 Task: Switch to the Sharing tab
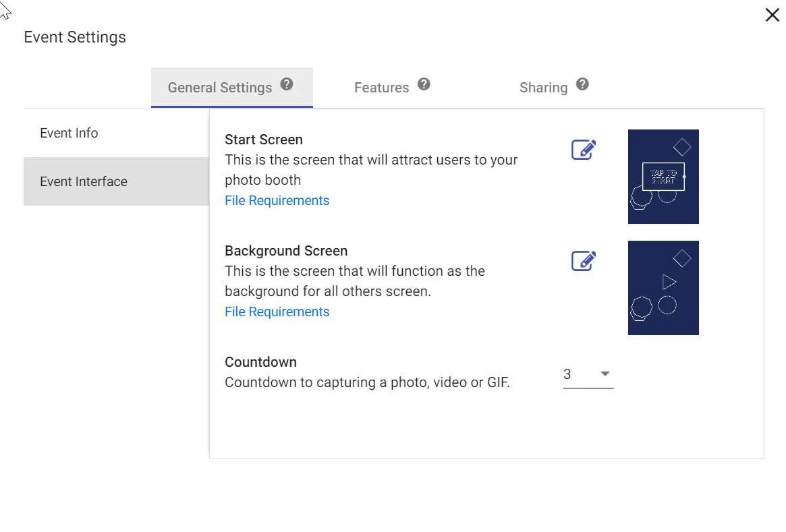coord(543,88)
